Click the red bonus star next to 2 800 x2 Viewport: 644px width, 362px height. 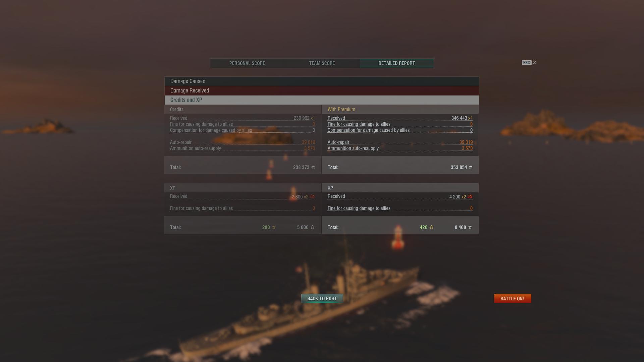(312, 196)
